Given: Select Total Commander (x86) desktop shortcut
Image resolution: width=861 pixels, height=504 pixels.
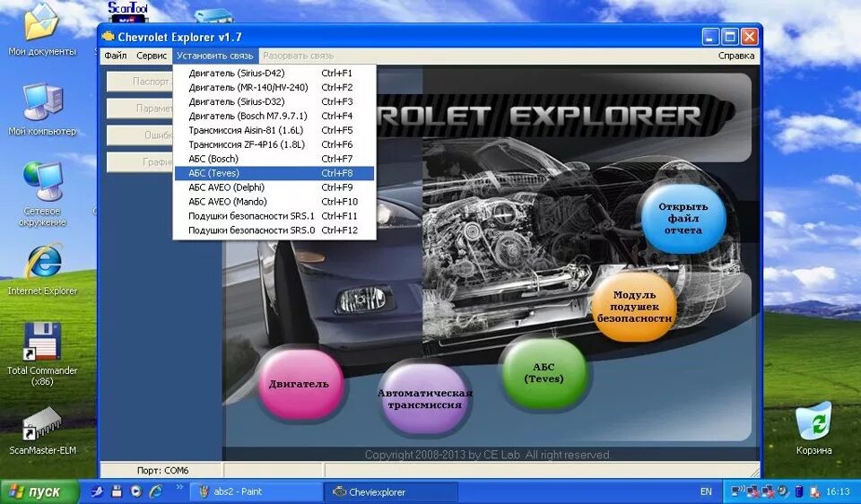Looking at the screenshot, I should tap(42, 353).
